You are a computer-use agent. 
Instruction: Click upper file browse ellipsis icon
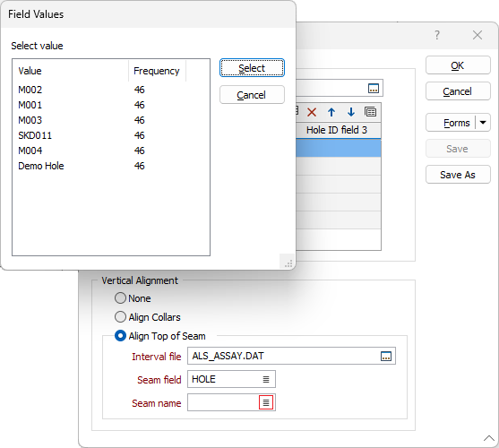point(374,88)
